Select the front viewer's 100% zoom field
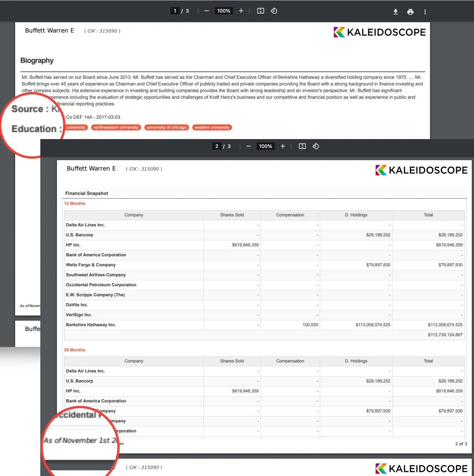The width and height of the screenshot is (474, 476). tap(265, 146)
